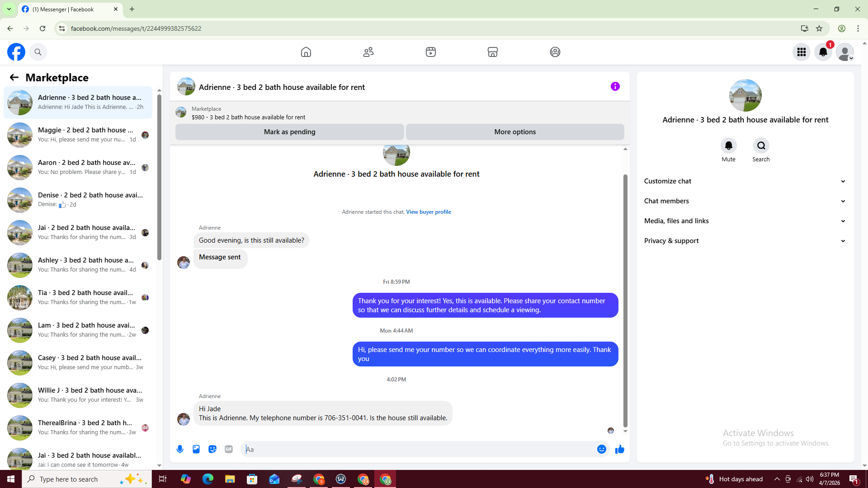Open the GIF picker icon
The width and height of the screenshot is (868, 488).
229,449
